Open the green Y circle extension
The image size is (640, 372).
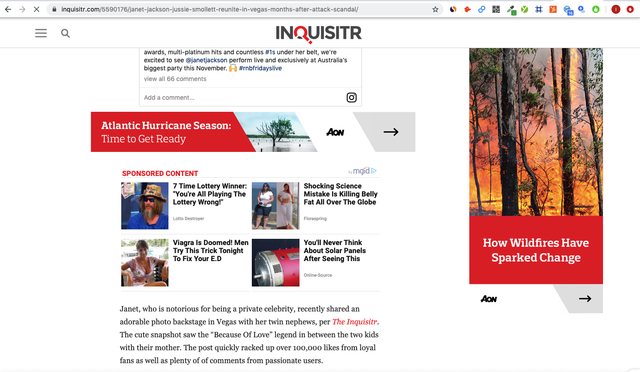(x=524, y=9)
